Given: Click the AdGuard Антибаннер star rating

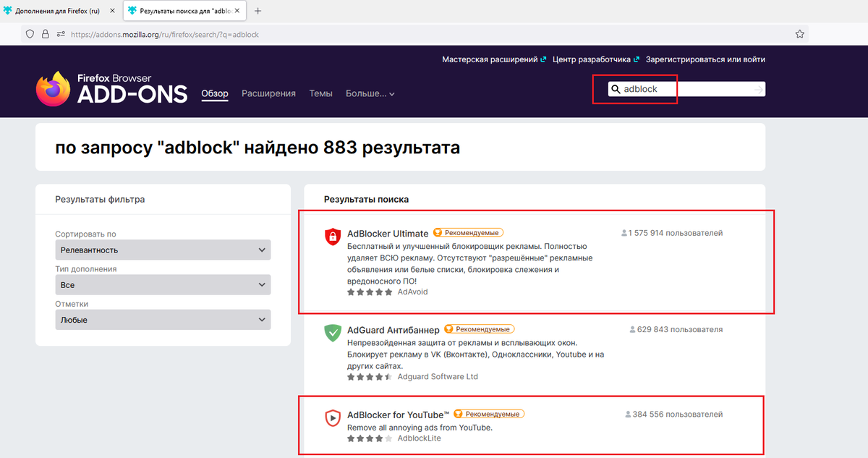Looking at the screenshot, I should (x=370, y=377).
